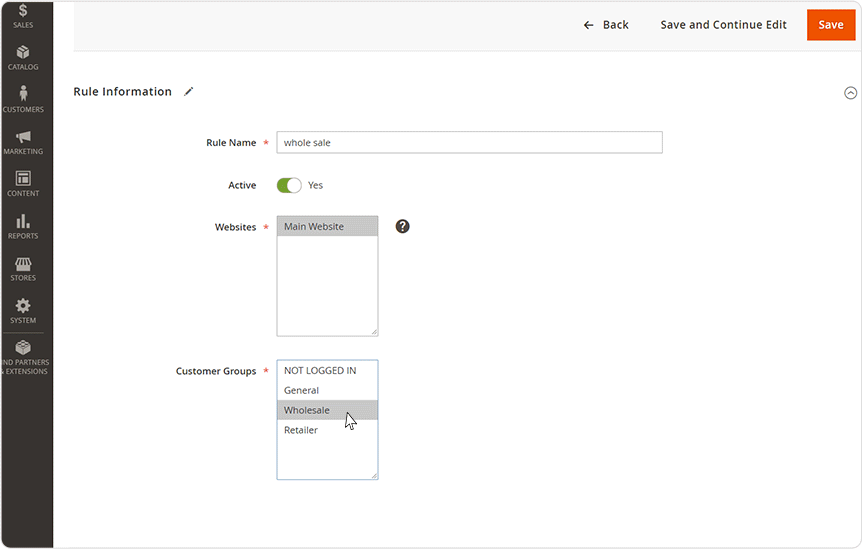Open the Catalog sidebar icon
Screen dimensions: 862x549
[x=23, y=58]
